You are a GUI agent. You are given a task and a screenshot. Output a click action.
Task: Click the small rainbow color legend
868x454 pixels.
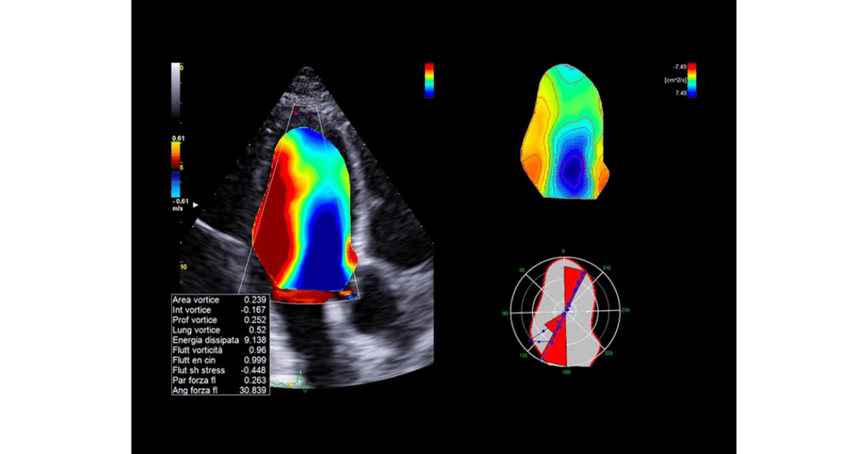click(x=429, y=80)
